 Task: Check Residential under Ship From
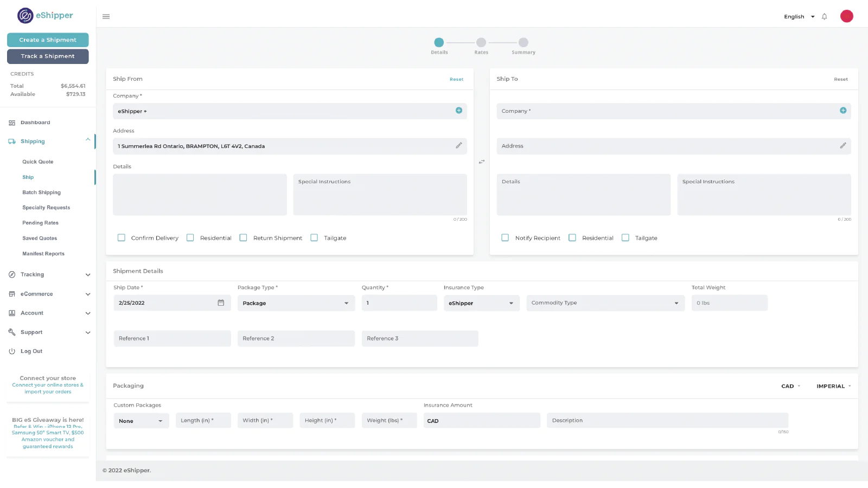tap(190, 237)
